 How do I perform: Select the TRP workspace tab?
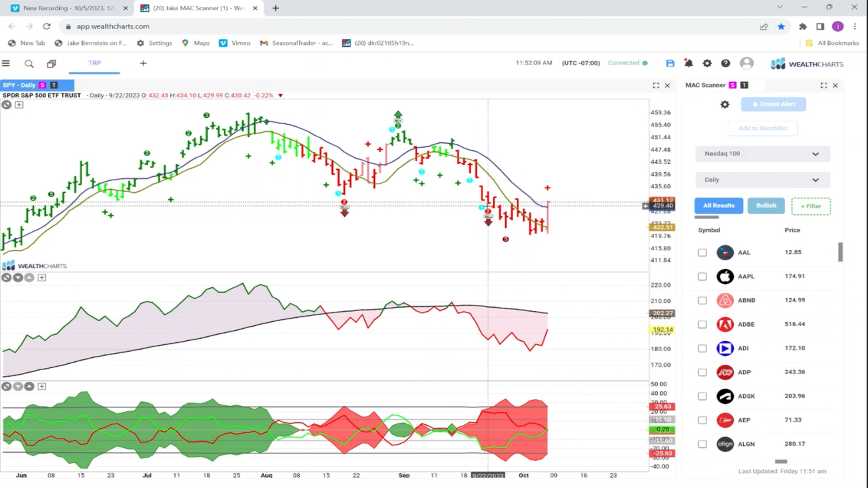(94, 63)
